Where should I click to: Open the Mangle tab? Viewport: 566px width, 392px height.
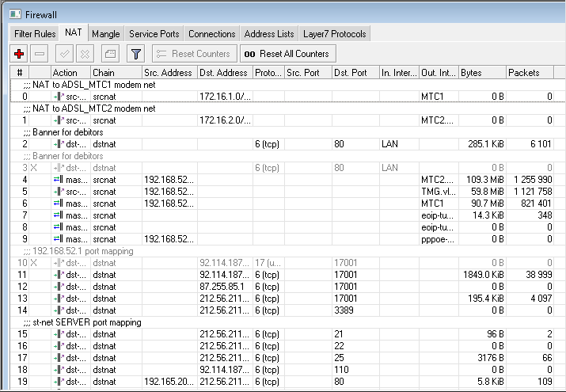(106, 34)
